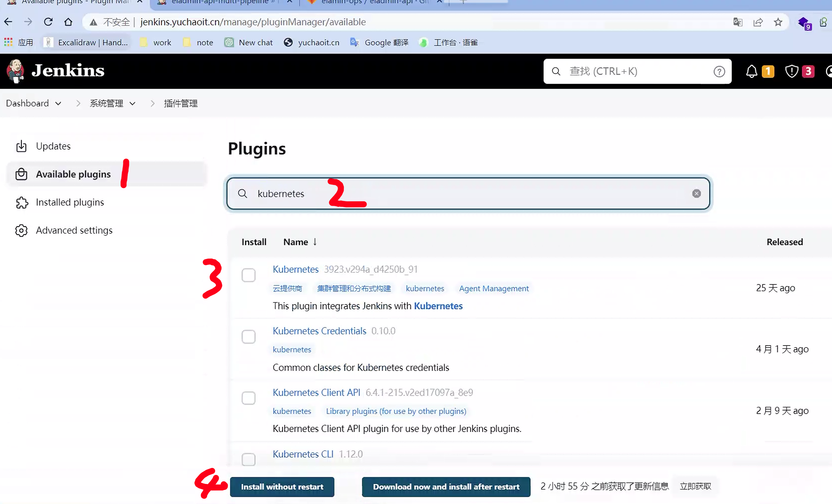The width and height of the screenshot is (832, 504).
Task: Expand the Dashboard breadcrumb dropdown
Action: [58, 103]
